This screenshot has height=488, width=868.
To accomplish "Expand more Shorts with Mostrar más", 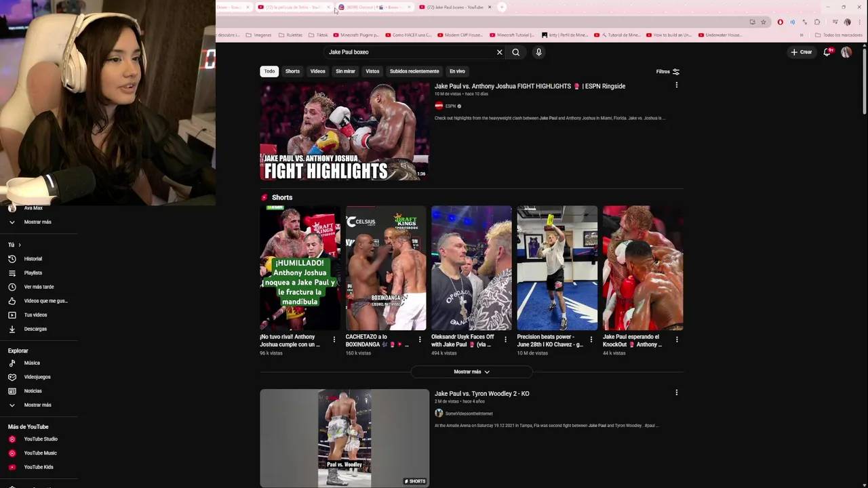I will [x=471, y=371].
